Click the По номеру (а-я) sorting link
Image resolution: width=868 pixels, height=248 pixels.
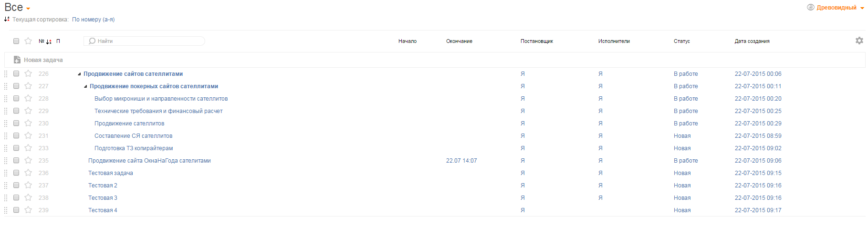[x=93, y=20]
